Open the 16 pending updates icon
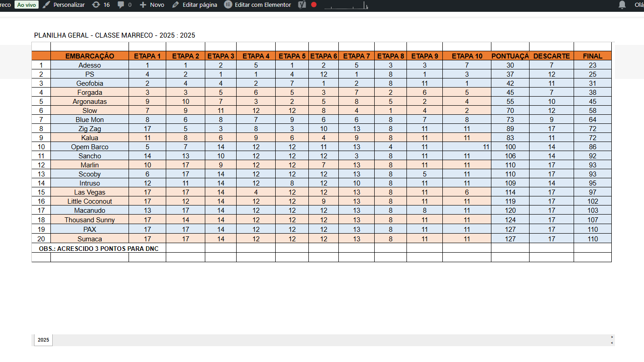This screenshot has width=644, height=362. click(x=96, y=5)
